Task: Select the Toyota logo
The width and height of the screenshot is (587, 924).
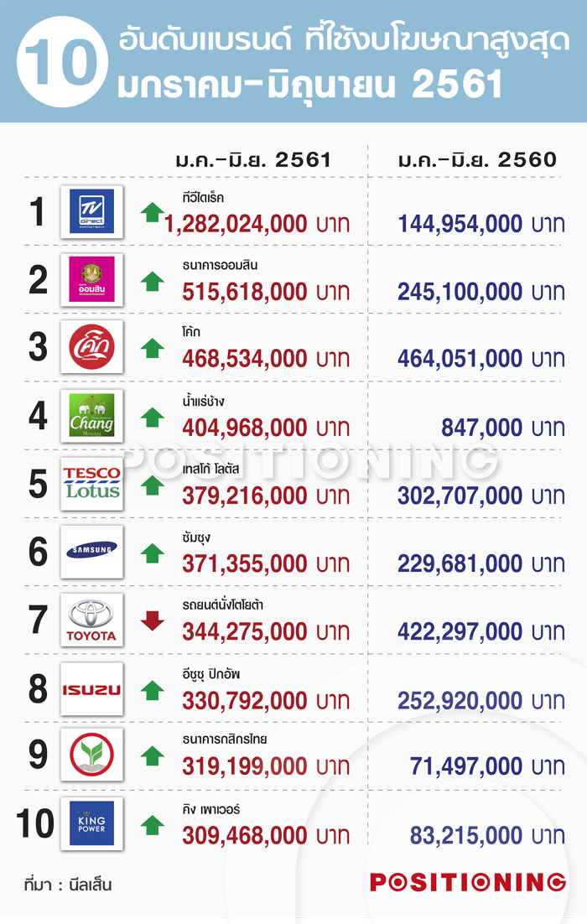Action: click(x=92, y=620)
